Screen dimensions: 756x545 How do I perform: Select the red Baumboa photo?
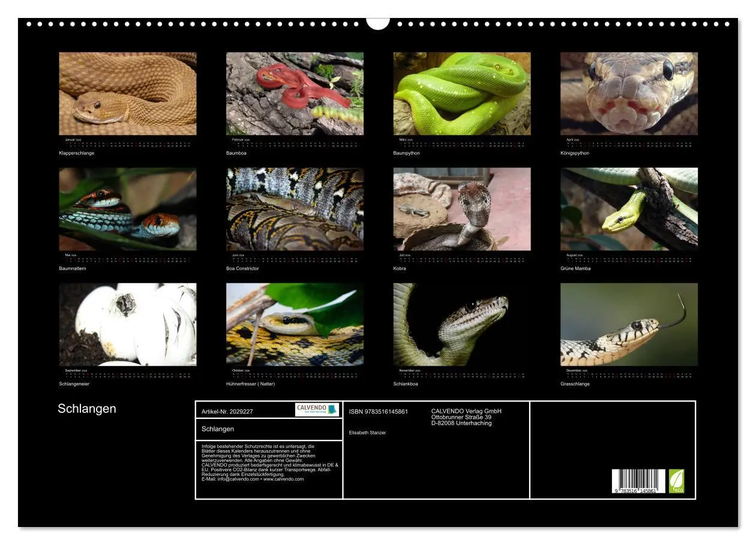click(x=295, y=94)
